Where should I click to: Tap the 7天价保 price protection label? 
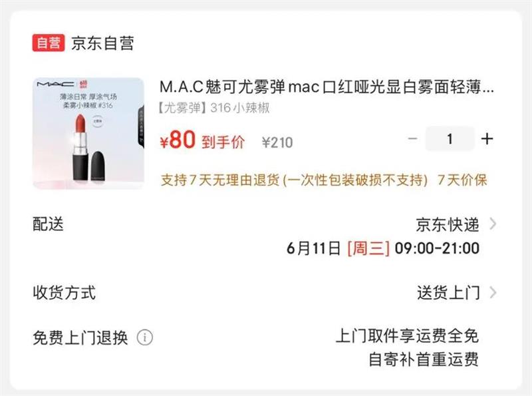pos(462,180)
